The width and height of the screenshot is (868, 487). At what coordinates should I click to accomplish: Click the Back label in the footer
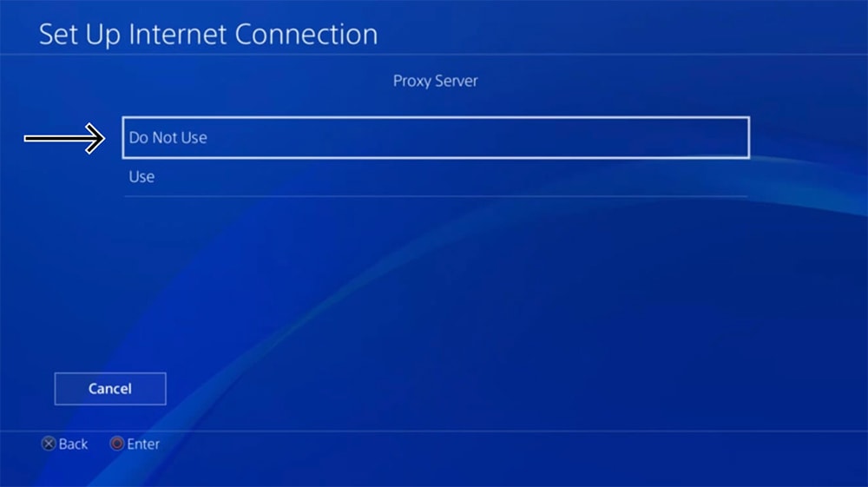[x=73, y=444]
